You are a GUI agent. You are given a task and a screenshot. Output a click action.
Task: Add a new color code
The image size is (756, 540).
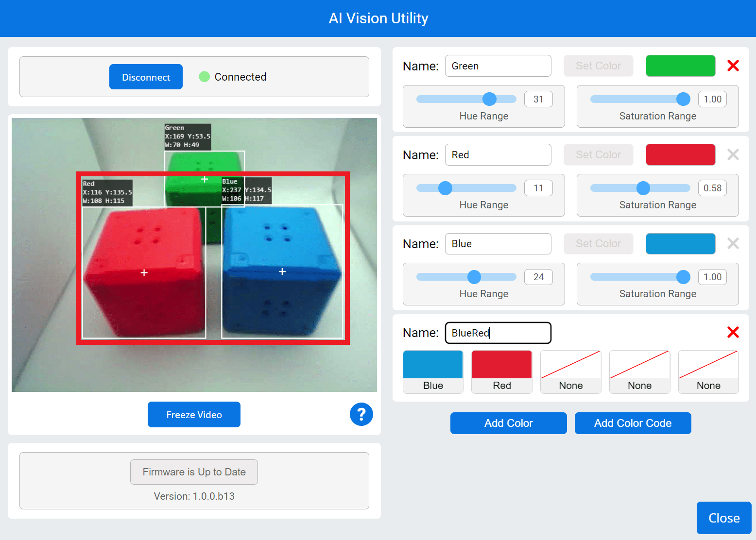click(633, 423)
